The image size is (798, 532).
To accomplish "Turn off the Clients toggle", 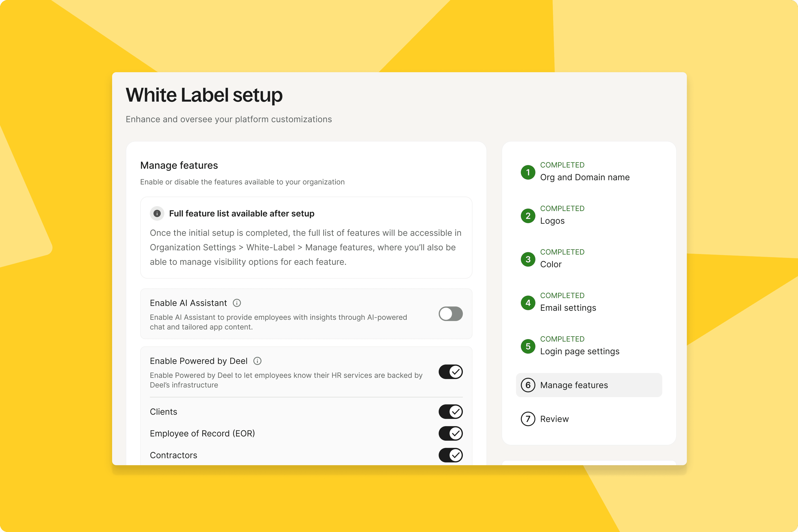I will click(451, 412).
